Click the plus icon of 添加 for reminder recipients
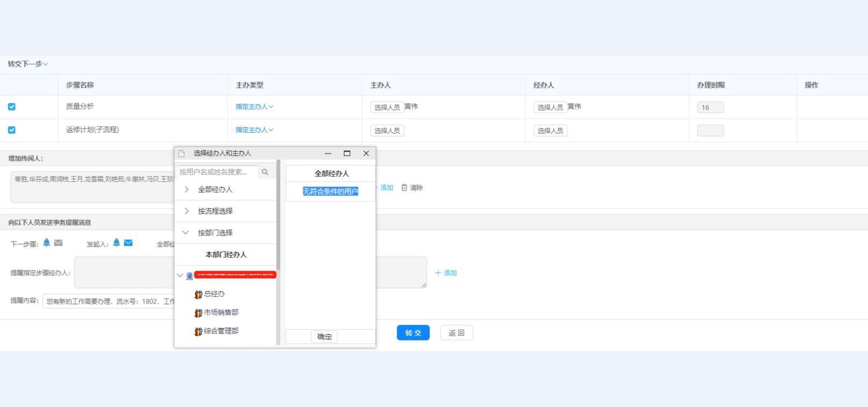Screen dimensions: 868x407 pos(438,273)
